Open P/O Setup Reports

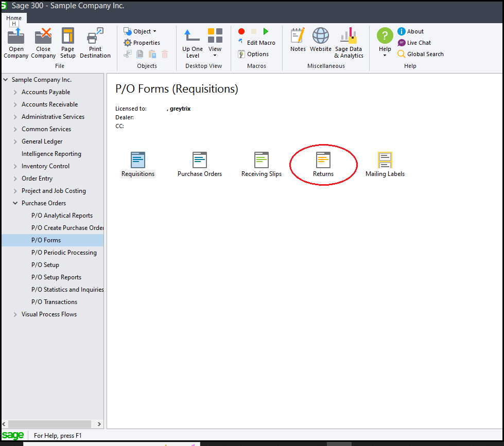tap(56, 277)
